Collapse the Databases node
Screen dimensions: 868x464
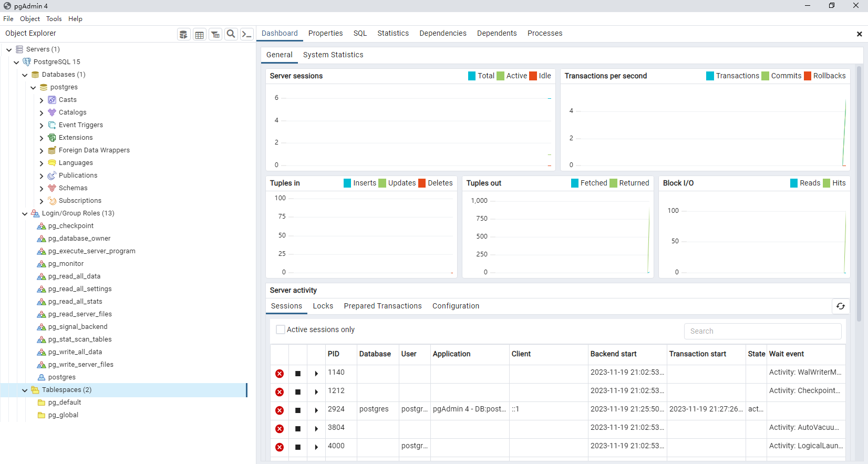(25, 75)
